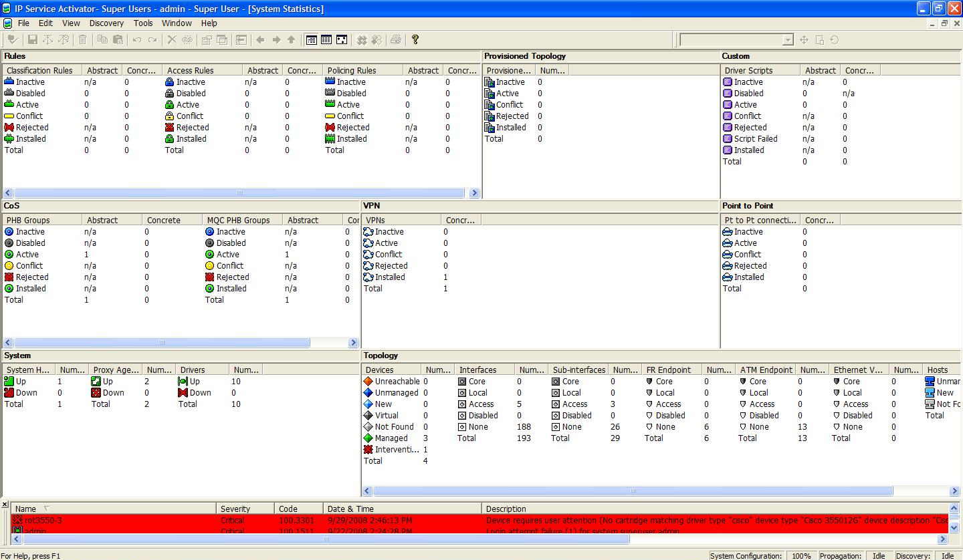The height and width of the screenshot is (560, 963).
Task: Click the Topology panel horizontal scrollbar
Action: pos(633,491)
